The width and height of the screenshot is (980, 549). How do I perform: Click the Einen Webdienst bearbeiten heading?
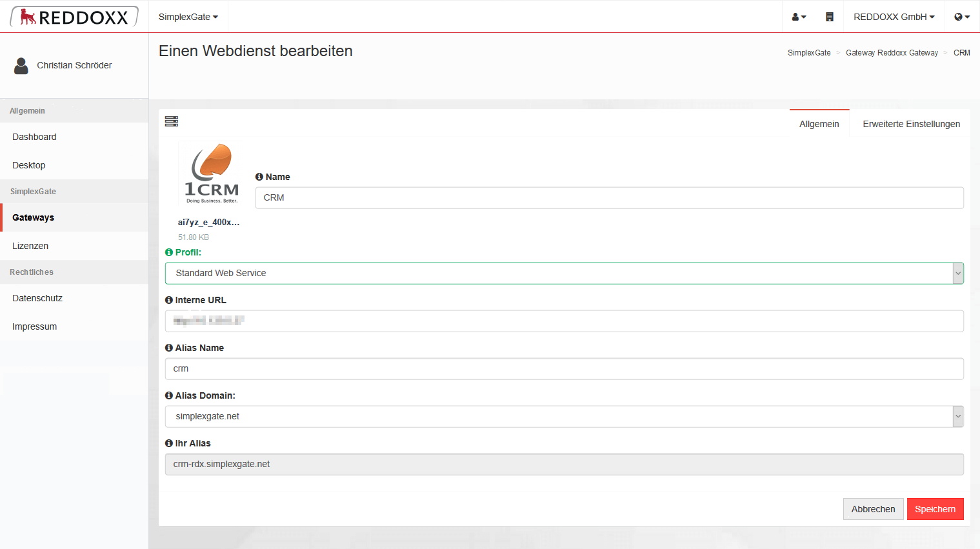[255, 51]
